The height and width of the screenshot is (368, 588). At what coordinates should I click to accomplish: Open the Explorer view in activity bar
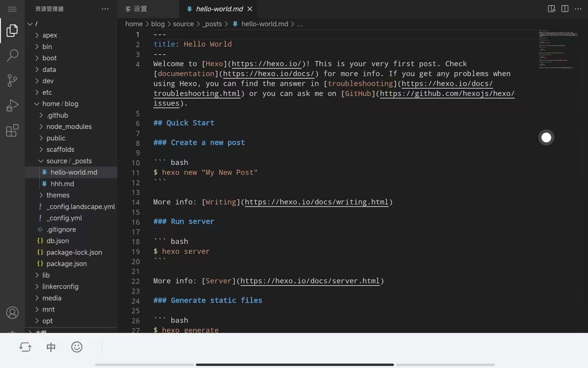pos(12,31)
